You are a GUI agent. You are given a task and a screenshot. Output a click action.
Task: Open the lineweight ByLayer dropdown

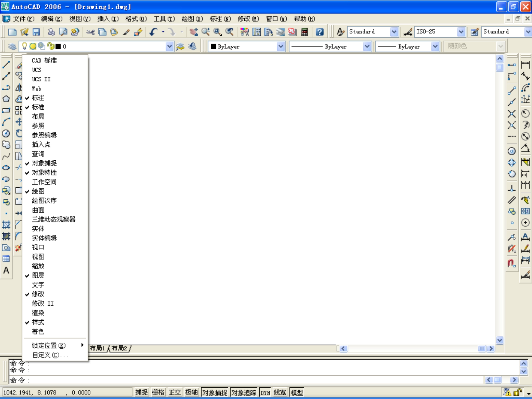[435, 46]
